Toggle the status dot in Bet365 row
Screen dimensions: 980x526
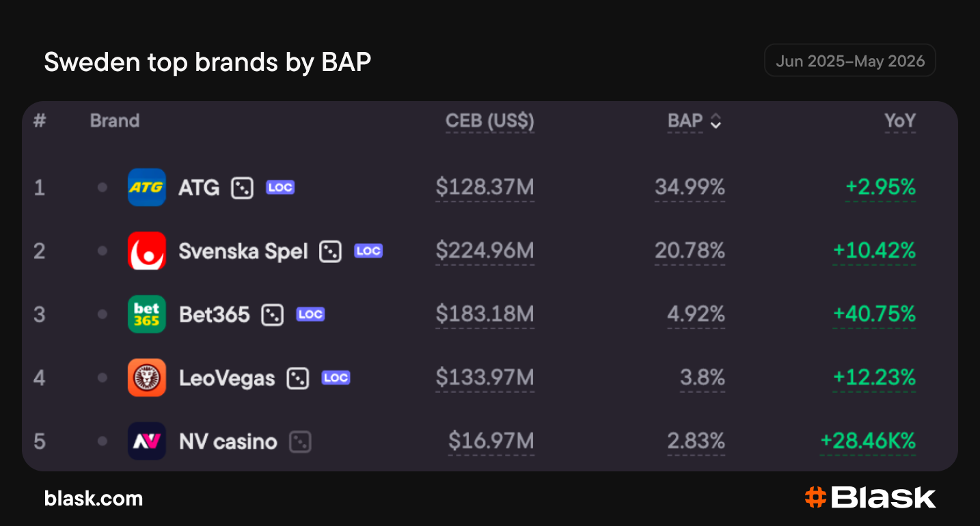(103, 314)
